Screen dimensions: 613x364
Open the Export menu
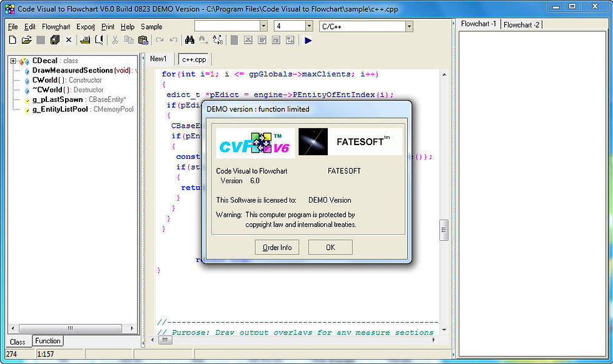pos(86,27)
